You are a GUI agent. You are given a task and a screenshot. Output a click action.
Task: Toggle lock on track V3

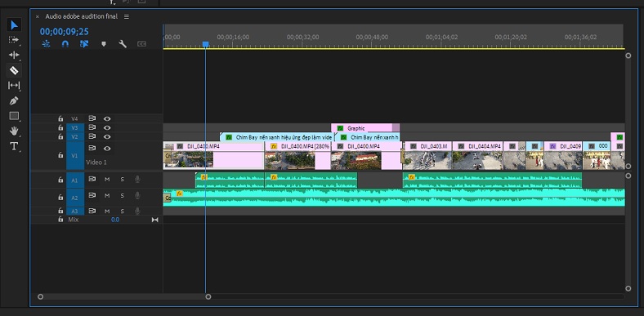(60, 127)
